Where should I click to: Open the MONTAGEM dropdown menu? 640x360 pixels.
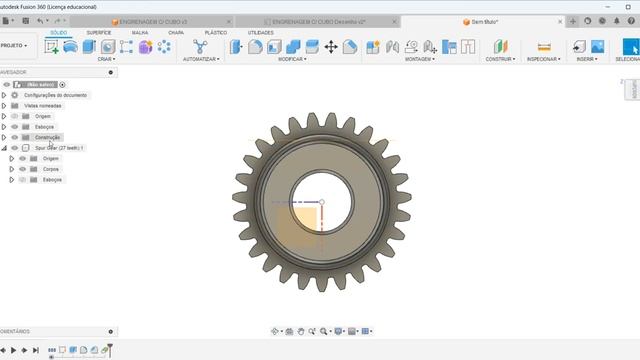tap(420, 59)
